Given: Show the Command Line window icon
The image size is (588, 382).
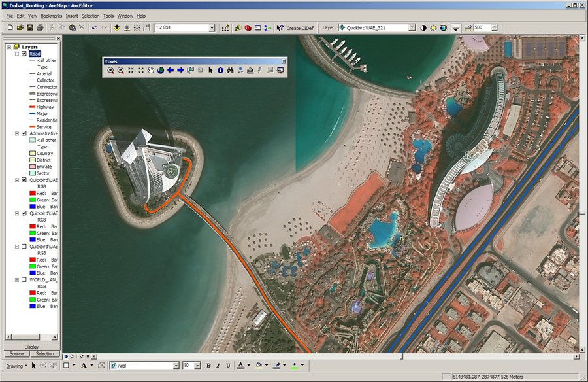Looking at the screenshot, I should (258, 27).
